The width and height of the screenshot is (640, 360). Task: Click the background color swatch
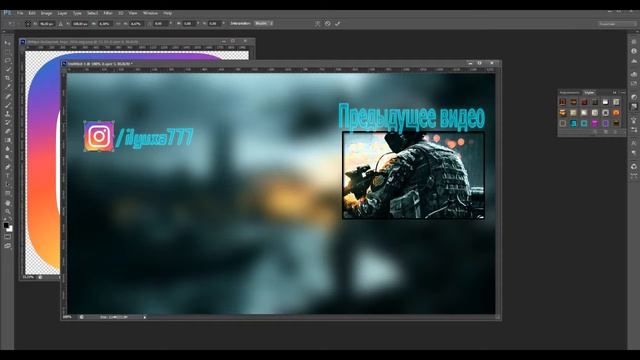point(9,229)
